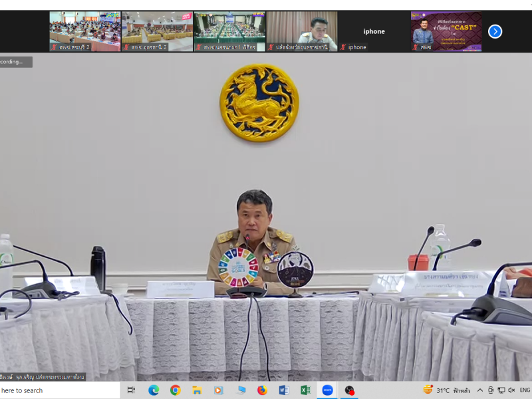Select the CAST presentation participant thumbnail
The width and height of the screenshot is (532, 399).
tap(446, 31)
